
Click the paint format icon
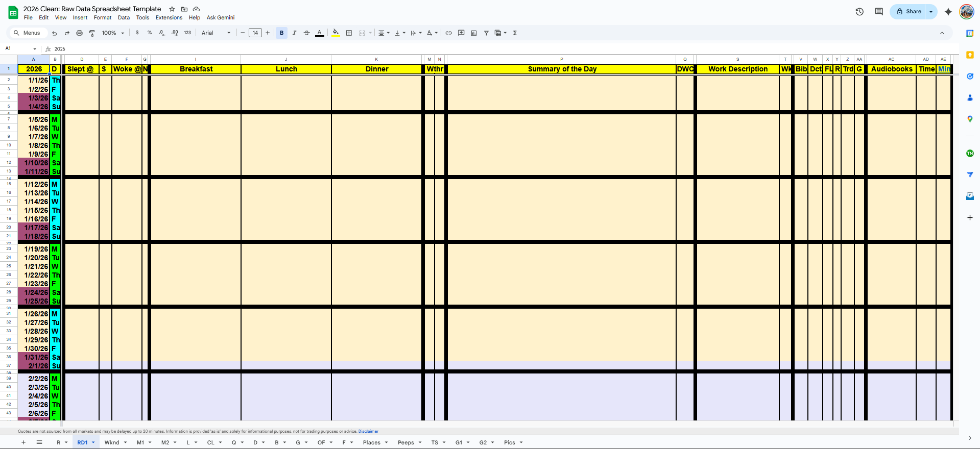[92, 33]
